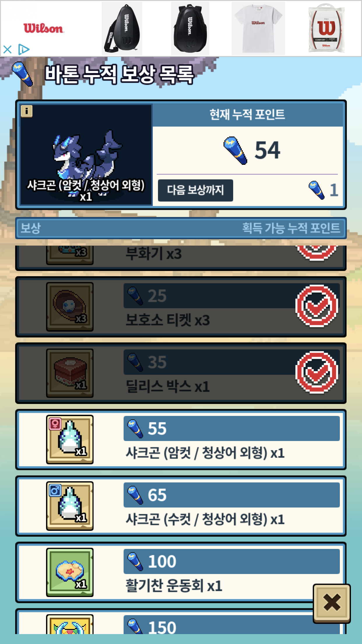Open the Wilson white t-shirt ad
Image resolution: width=362 pixels, height=644 pixels.
tap(258, 28)
